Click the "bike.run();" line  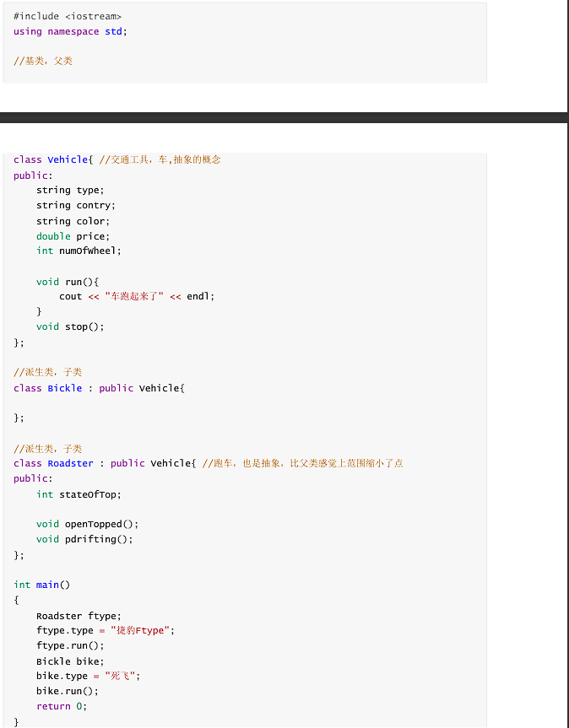(x=68, y=692)
